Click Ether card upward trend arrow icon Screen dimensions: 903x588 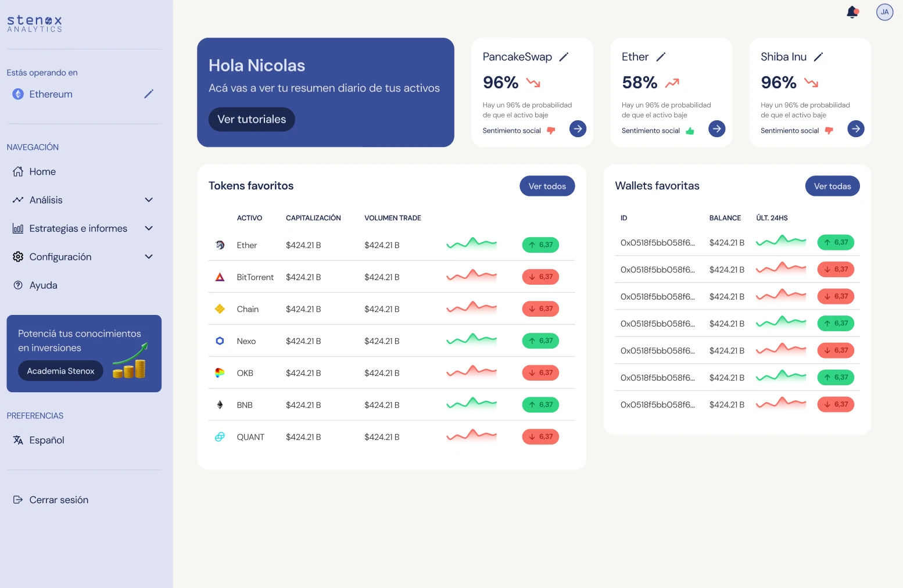coord(672,83)
